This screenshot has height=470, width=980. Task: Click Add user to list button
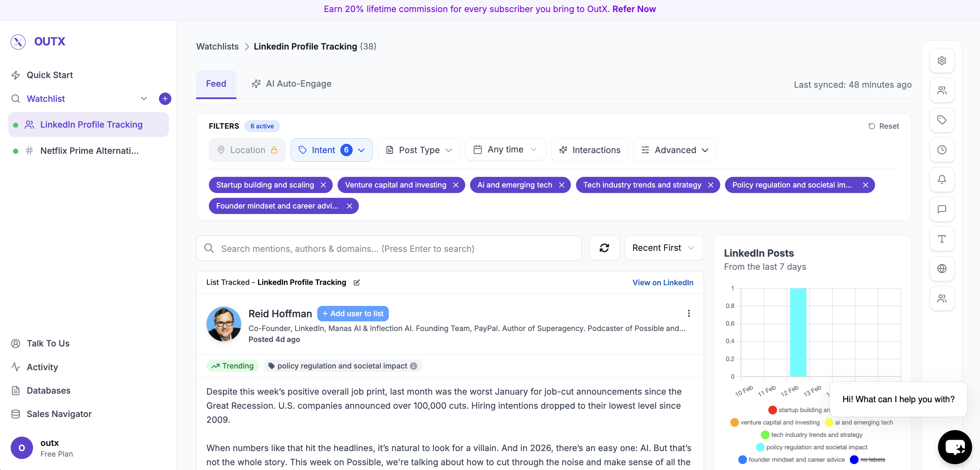[x=353, y=313]
